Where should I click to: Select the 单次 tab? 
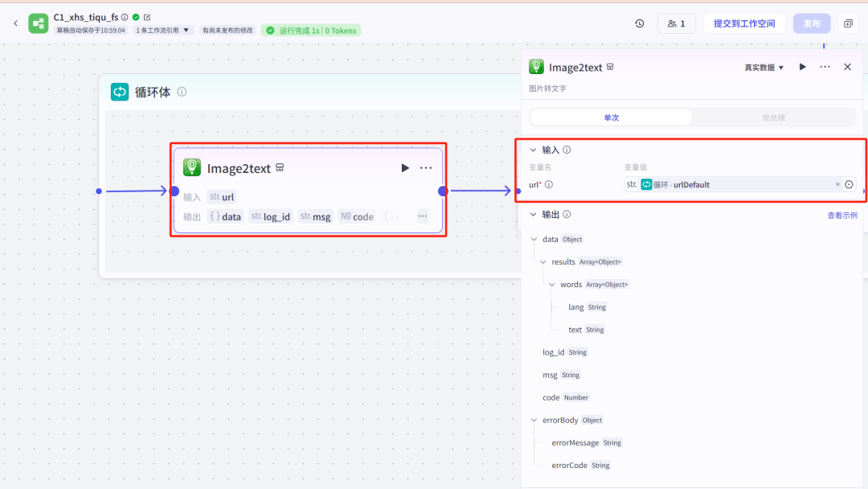[611, 117]
